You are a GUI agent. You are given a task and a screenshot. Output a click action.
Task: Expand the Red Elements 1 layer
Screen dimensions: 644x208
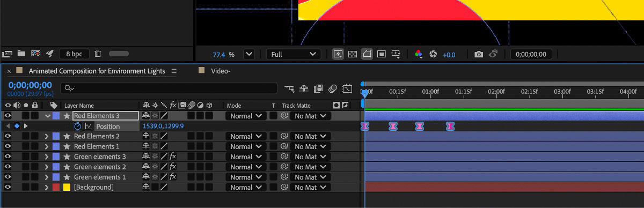[47, 146]
